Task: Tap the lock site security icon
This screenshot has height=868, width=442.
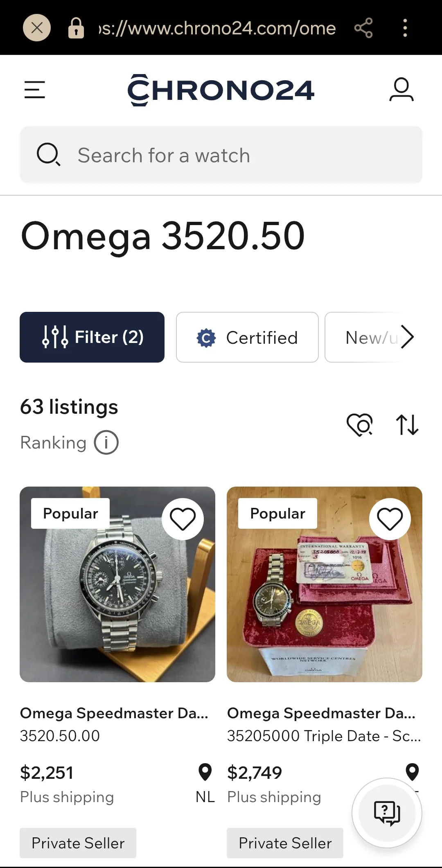Action: coord(76,28)
